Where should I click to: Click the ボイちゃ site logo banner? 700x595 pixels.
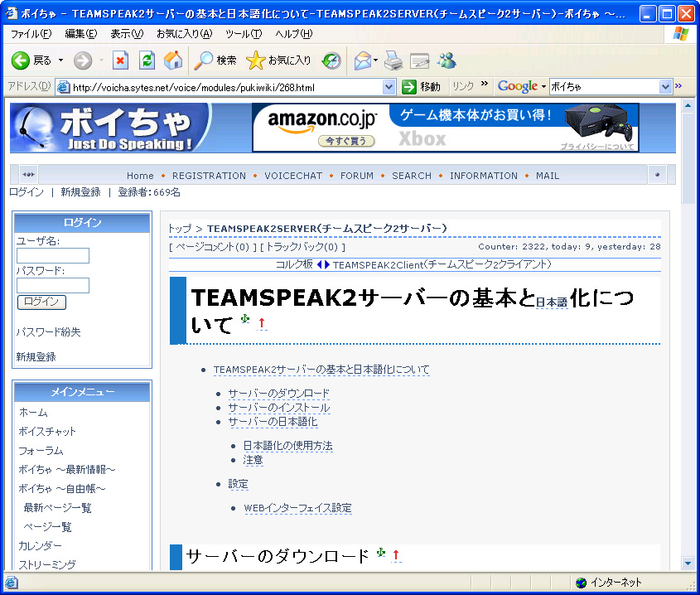click(x=110, y=128)
